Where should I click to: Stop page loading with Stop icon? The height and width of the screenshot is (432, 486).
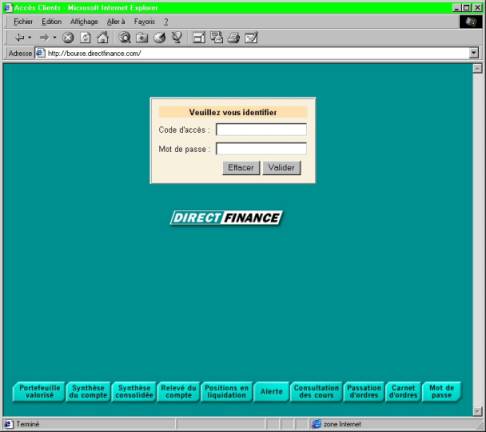(x=68, y=38)
